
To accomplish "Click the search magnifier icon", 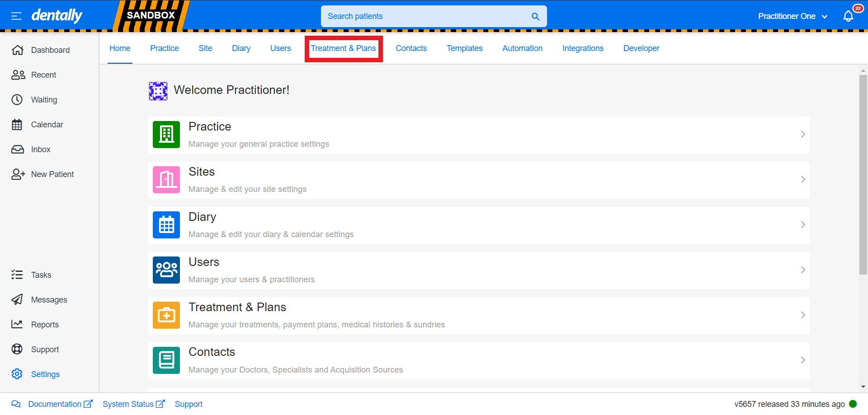I will pos(535,17).
